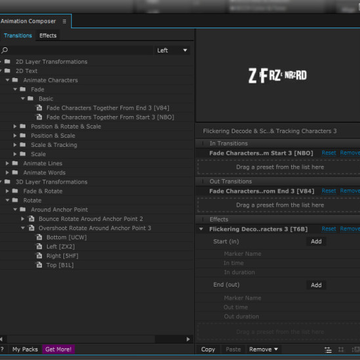Click the Paste button

pyautogui.click(x=233, y=349)
